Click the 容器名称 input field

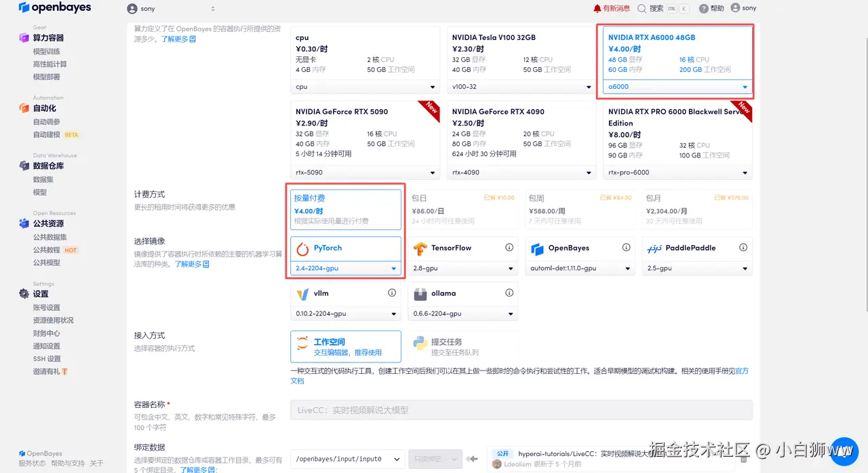(521, 410)
